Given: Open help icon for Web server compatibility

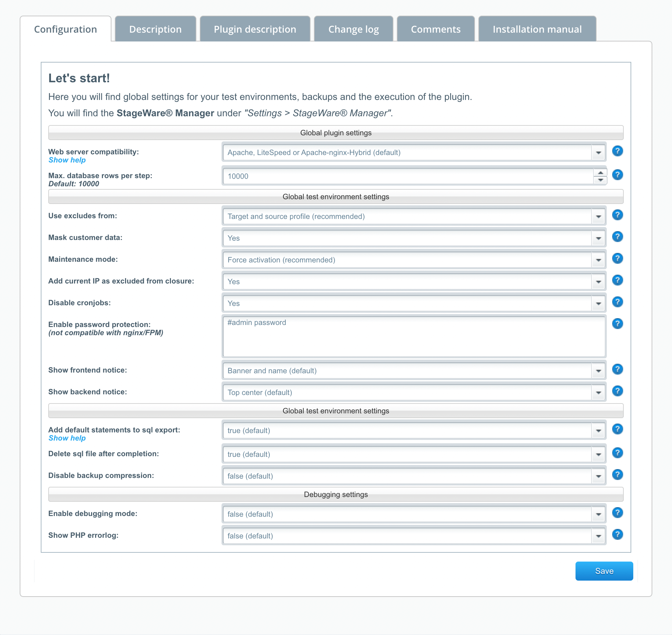Looking at the screenshot, I should (617, 151).
